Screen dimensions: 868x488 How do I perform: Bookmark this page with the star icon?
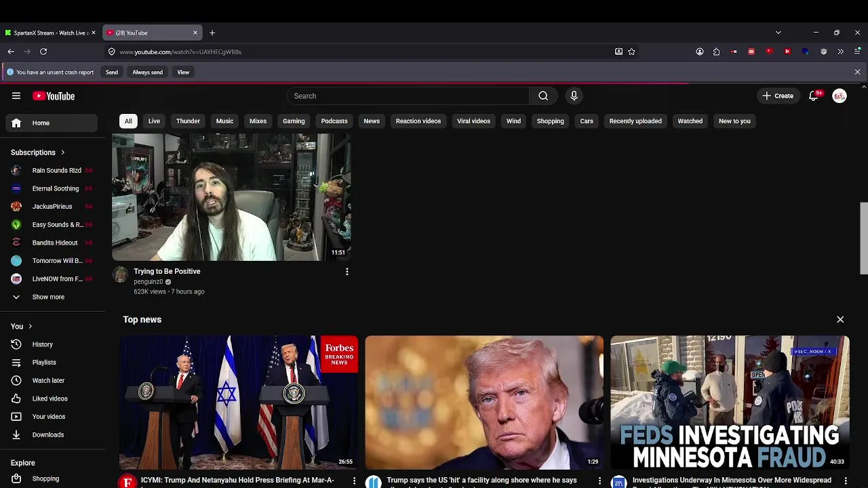[x=631, y=52]
